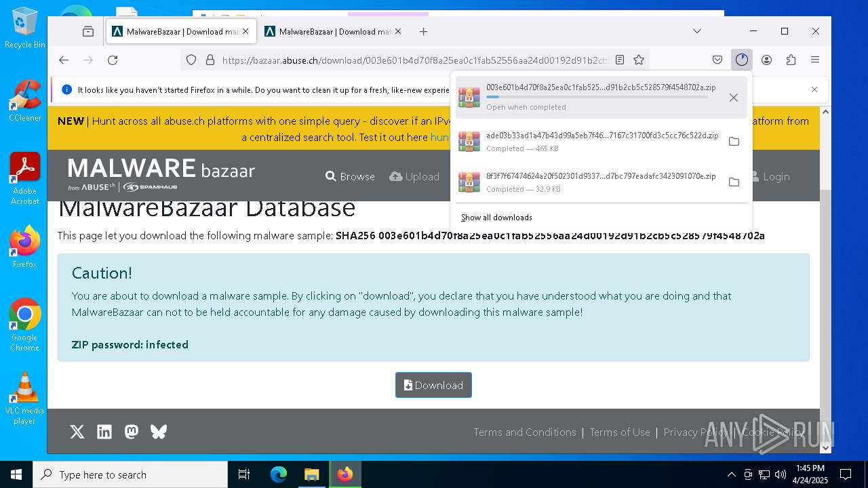Save page to Pocket
868x488 pixels.
[x=717, y=60]
